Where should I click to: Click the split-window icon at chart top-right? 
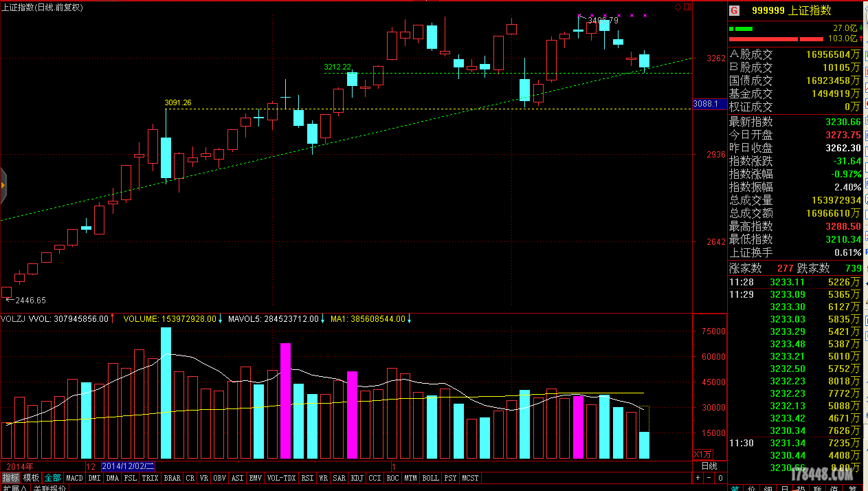click(687, 7)
